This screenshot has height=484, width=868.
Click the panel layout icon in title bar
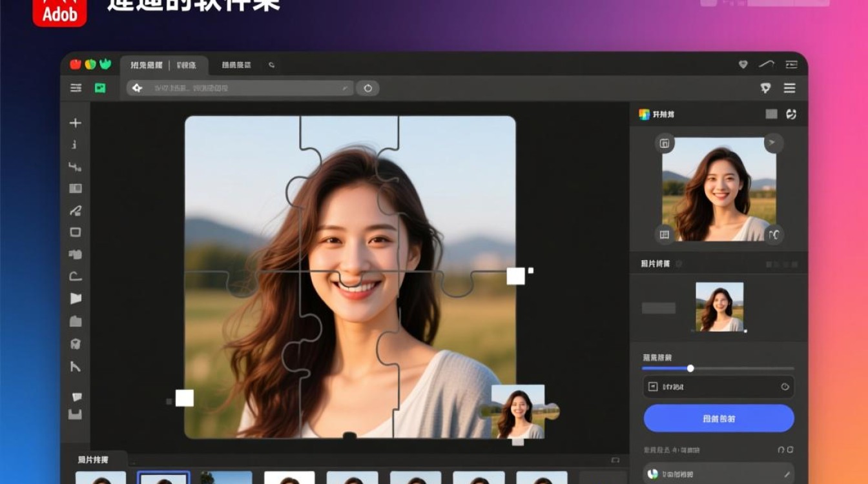[x=792, y=65]
